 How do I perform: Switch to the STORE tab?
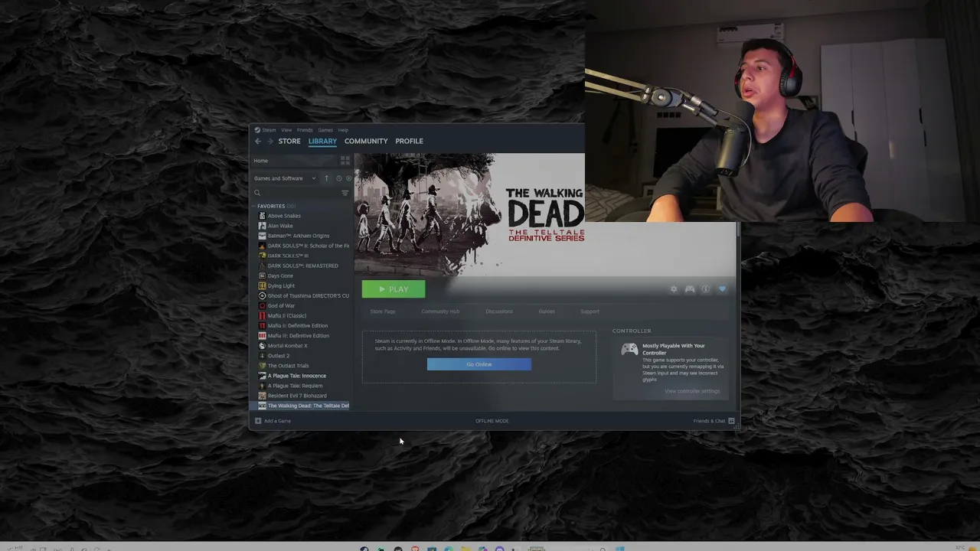pos(289,142)
